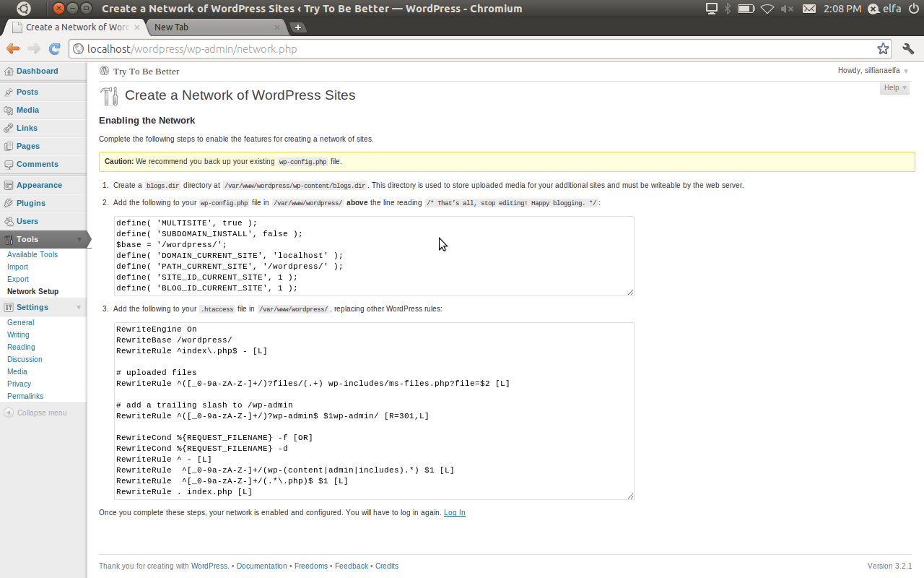Click the Media sidebar icon
Screen dimensions: 924x578
[9, 111]
